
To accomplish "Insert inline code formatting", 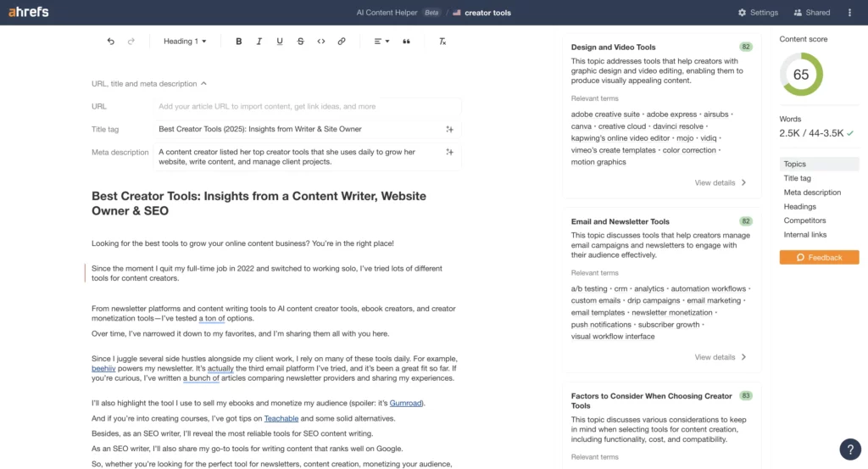I will pyautogui.click(x=321, y=41).
